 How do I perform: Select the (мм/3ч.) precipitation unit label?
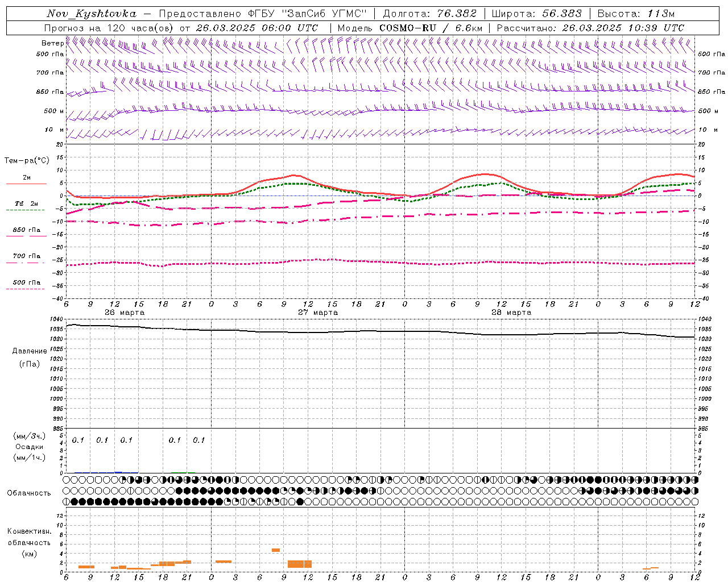(x=29, y=436)
